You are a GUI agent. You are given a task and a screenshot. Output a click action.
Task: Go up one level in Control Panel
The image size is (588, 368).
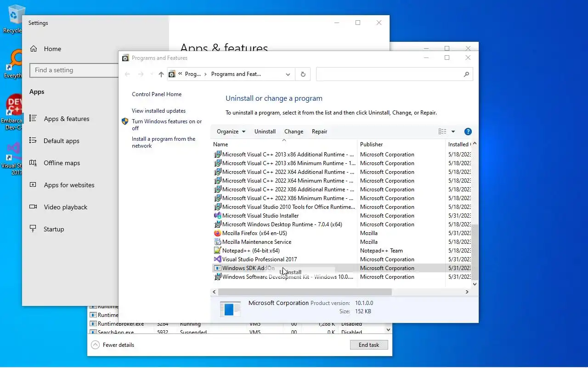161,74
